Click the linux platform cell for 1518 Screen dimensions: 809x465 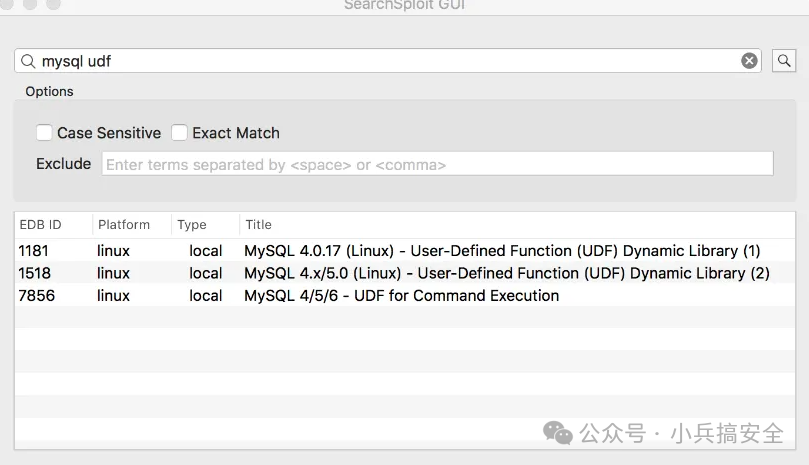[x=113, y=273]
